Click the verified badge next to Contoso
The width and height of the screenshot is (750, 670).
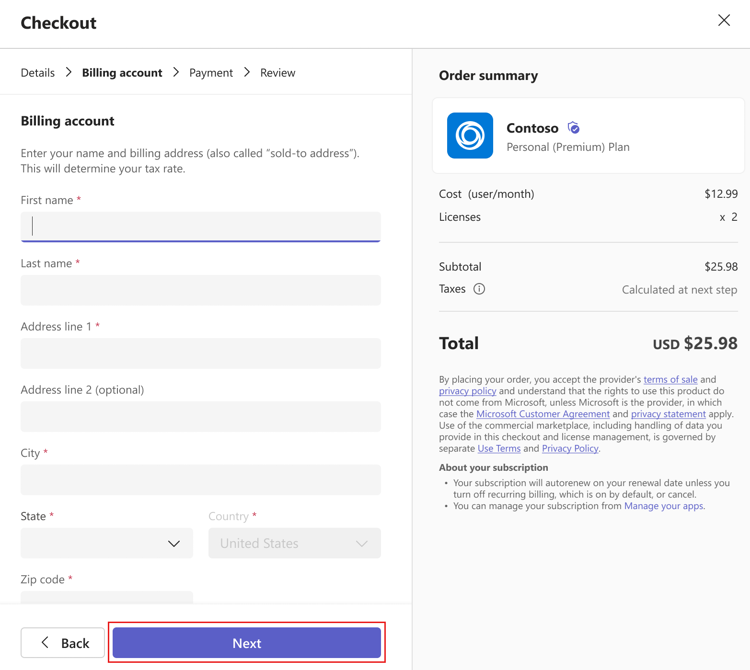tap(573, 128)
